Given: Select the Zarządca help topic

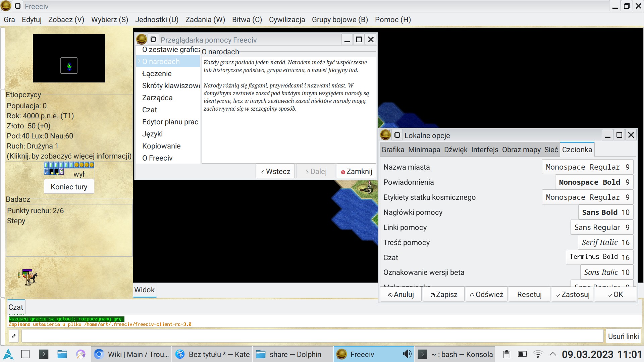Looking at the screenshot, I should pos(168,98).
